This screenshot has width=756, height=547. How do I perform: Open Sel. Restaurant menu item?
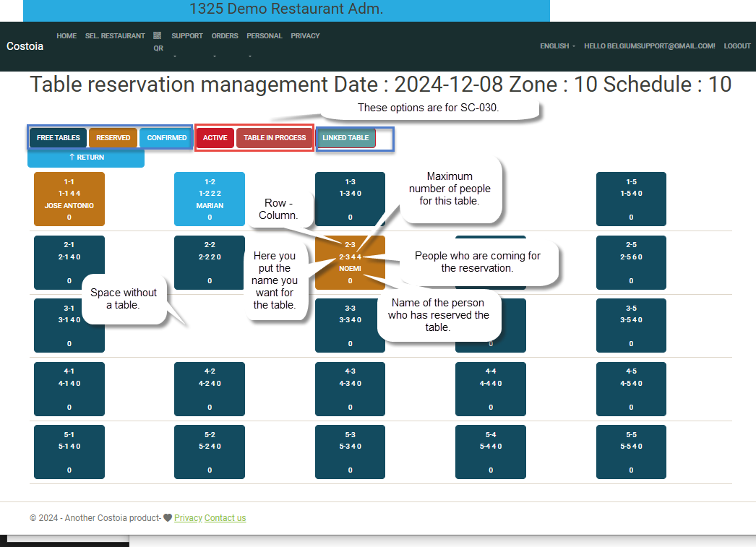115,36
